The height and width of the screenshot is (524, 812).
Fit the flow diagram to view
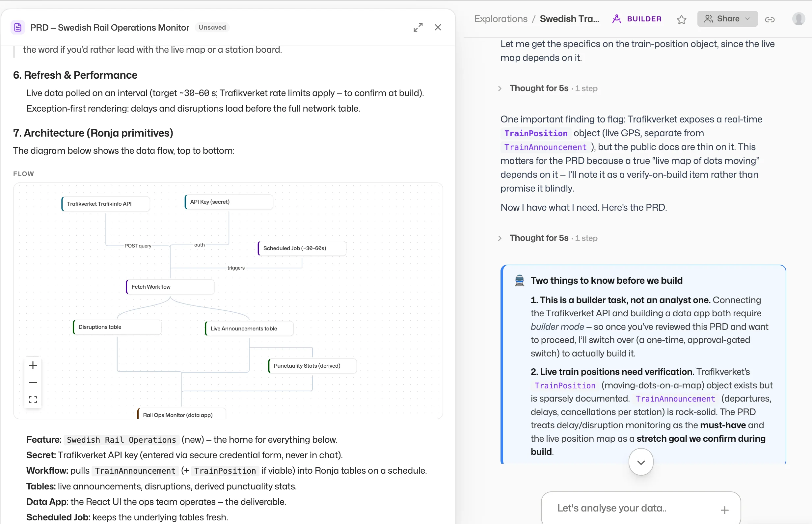pyautogui.click(x=33, y=400)
